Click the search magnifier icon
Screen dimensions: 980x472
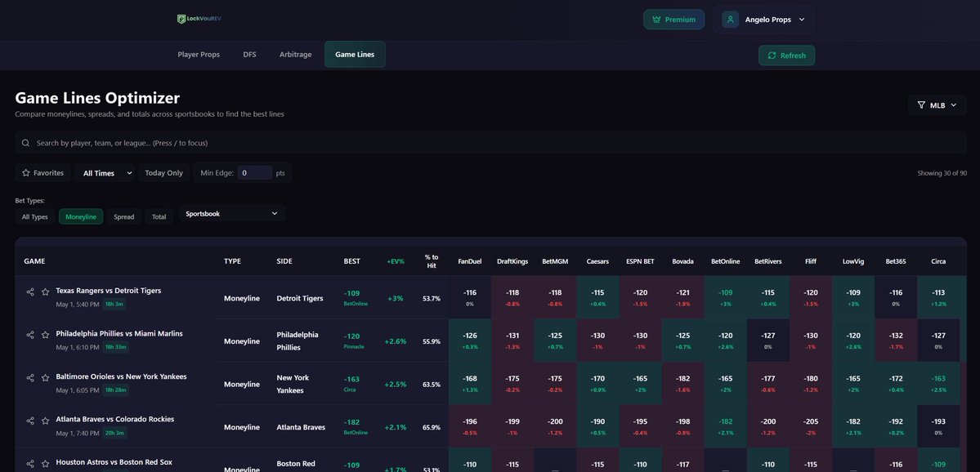(25, 143)
